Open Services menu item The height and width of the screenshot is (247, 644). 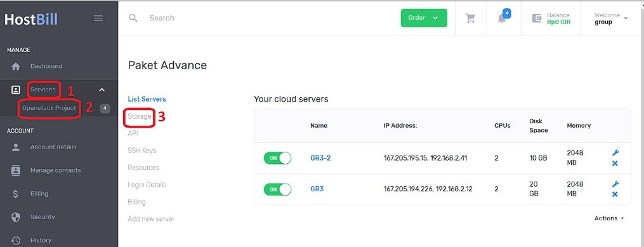(43, 90)
